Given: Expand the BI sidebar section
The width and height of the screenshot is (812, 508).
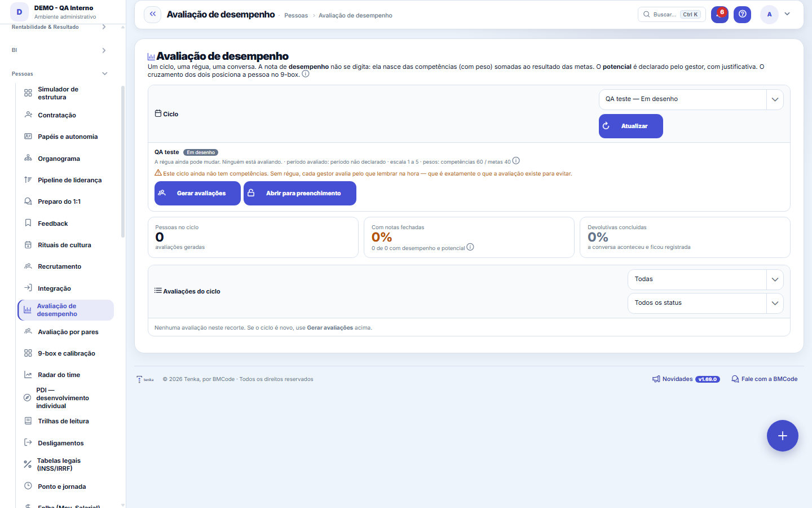Looking at the screenshot, I should [59, 50].
